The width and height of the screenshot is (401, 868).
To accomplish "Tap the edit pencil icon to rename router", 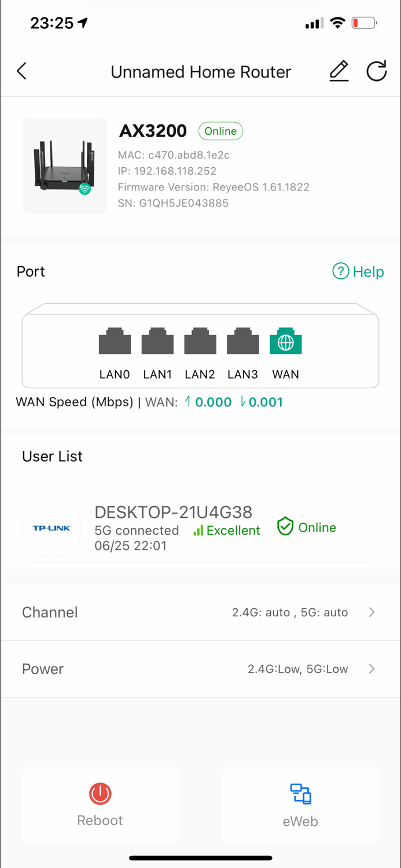I will 339,71.
